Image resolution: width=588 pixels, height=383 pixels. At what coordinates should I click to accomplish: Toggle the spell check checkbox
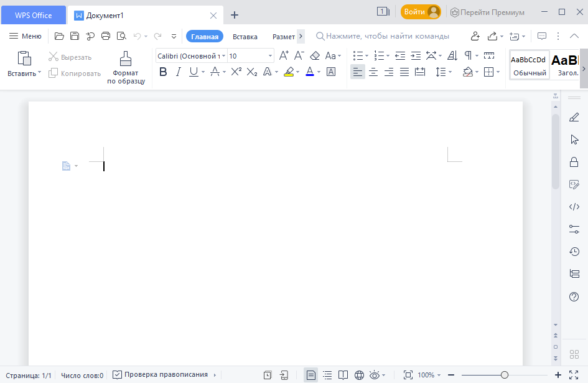(117, 375)
